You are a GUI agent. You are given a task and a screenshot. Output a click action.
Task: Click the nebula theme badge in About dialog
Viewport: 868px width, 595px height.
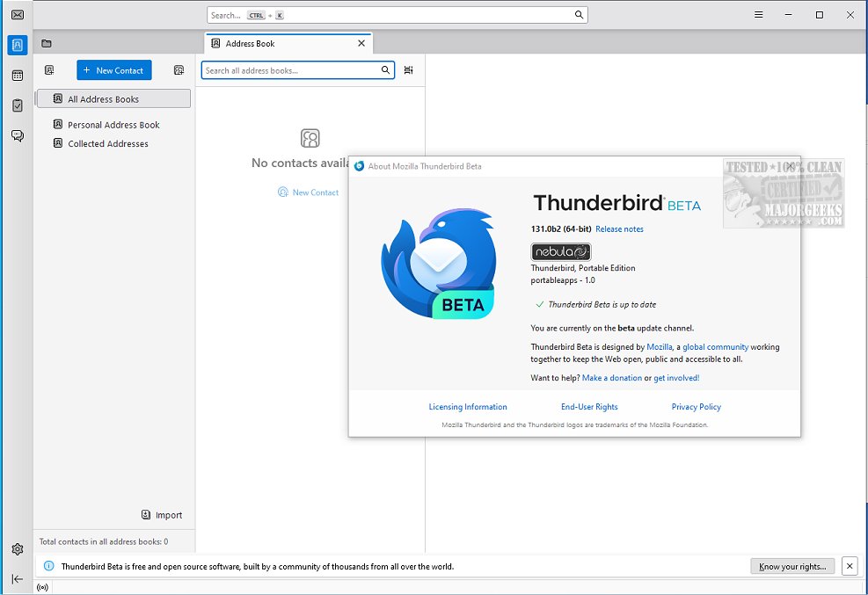pos(561,251)
